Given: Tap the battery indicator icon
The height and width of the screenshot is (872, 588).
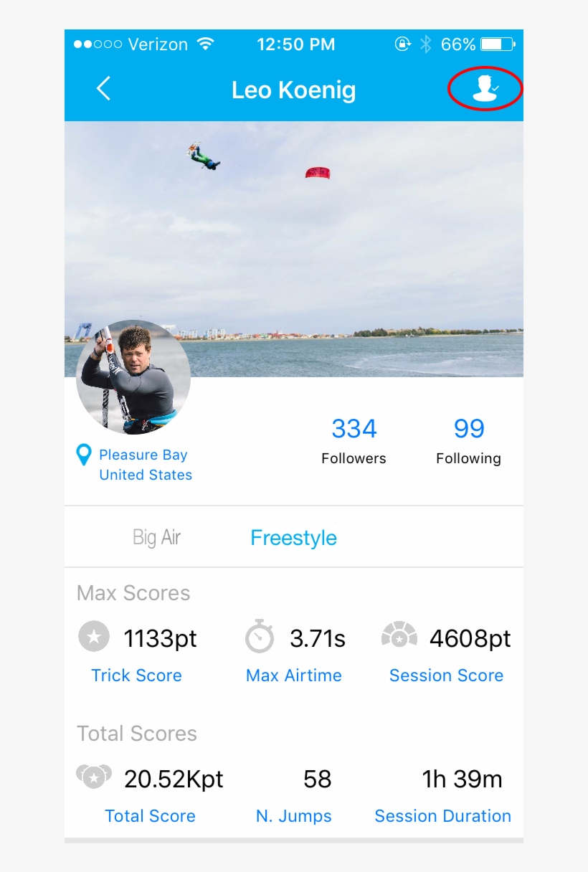Looking at the screenshot, I should tap(498, 44).
